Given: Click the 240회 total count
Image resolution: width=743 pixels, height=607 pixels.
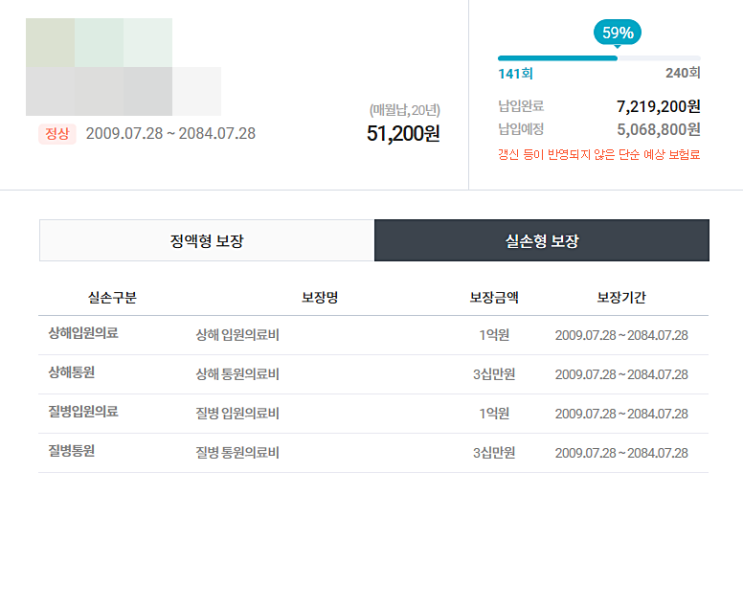Looking at the screenshot, I should tap(683, 73).
